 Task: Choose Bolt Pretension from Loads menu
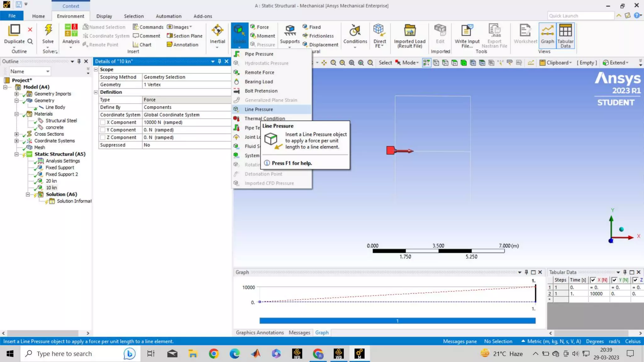pos(272,91)
